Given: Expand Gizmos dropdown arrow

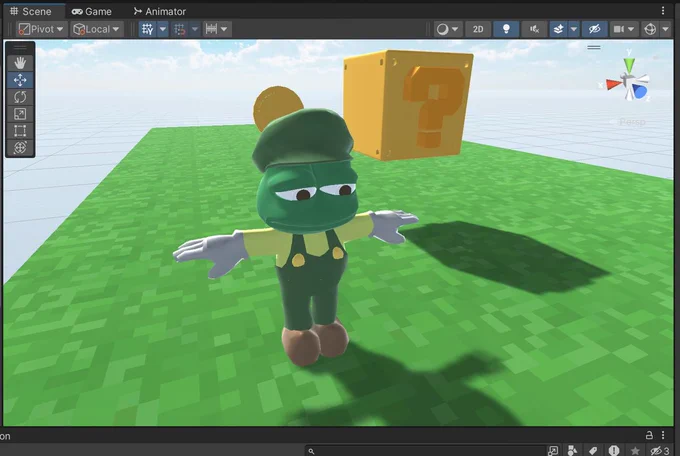Looking at the screenshot, I should (x=666, y=29).
